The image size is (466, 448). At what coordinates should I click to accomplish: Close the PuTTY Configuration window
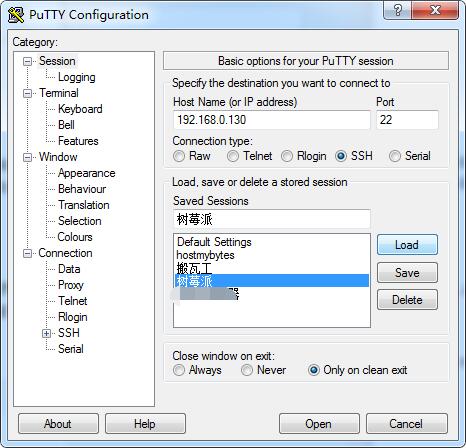[x=435, y=10]
